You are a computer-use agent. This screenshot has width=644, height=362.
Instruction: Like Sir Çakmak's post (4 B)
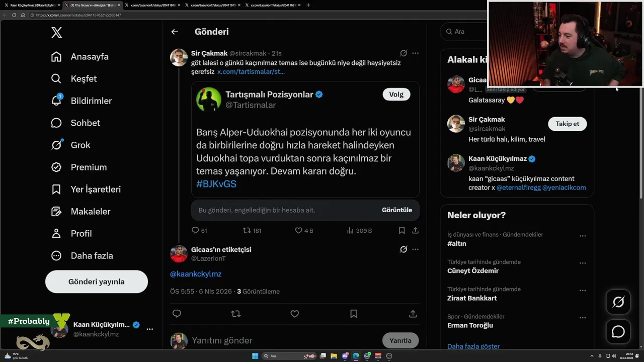[x=304, y=230]
